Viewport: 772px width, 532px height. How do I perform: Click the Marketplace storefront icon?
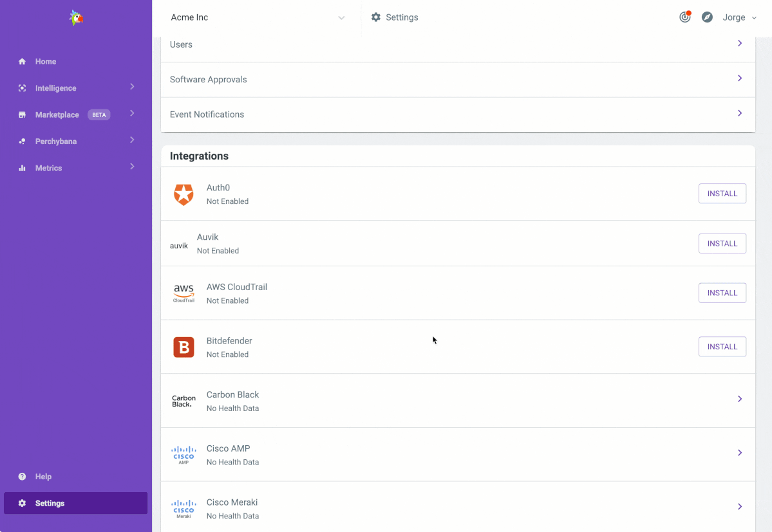pyautogui.click(x=22, y=115)
